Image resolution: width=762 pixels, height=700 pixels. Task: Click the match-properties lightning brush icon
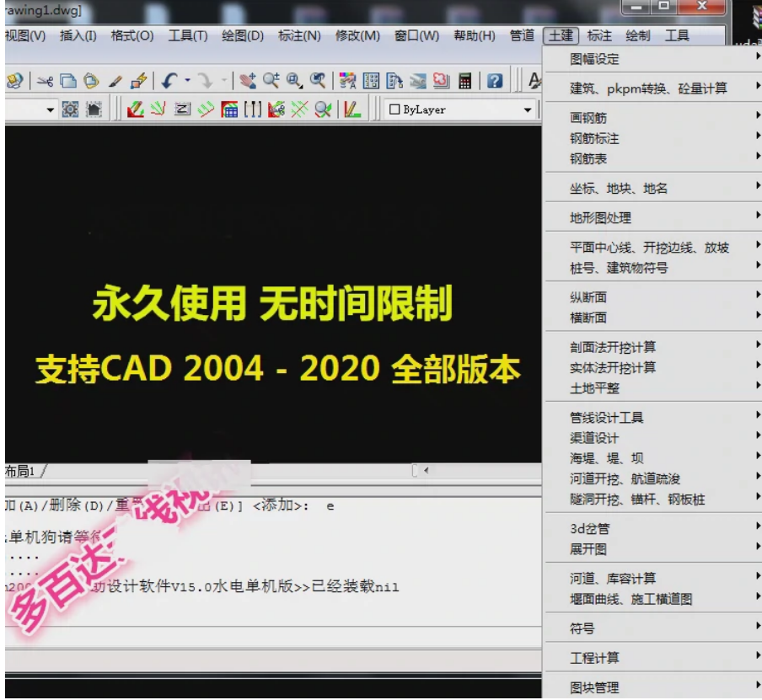[138, 81]
